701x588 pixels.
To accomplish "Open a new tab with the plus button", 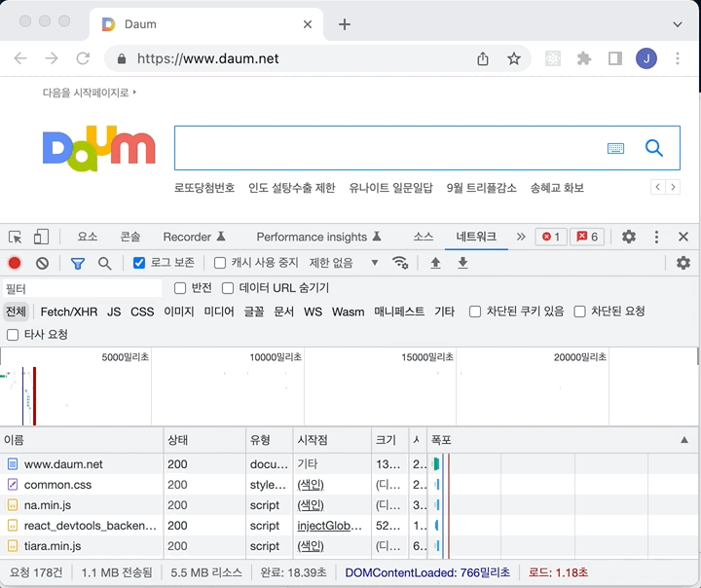I will [345, 24].
